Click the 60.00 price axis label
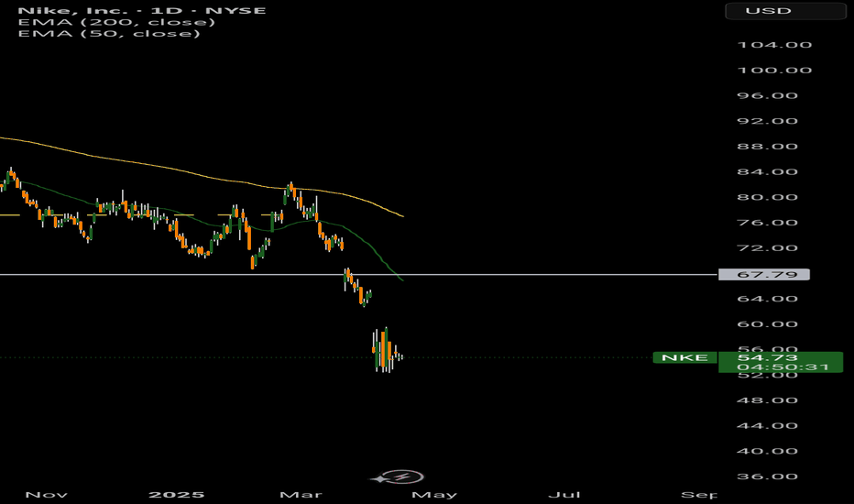Viewport: 854px width, 504px height. (767, 324)
